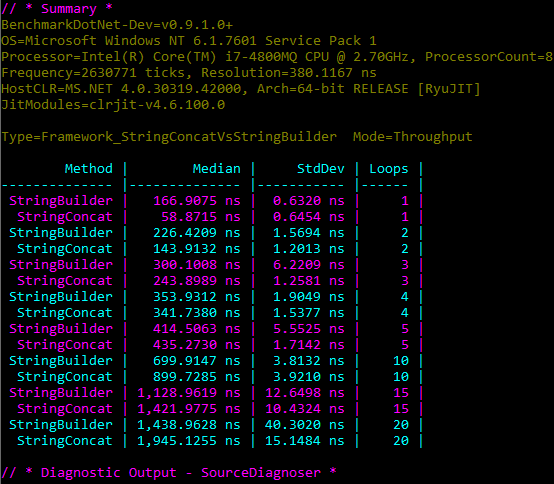This screenshot has width=554, height=484.
Task: Click median value '143.9132 ns'
Action: [x=197, y=249]
